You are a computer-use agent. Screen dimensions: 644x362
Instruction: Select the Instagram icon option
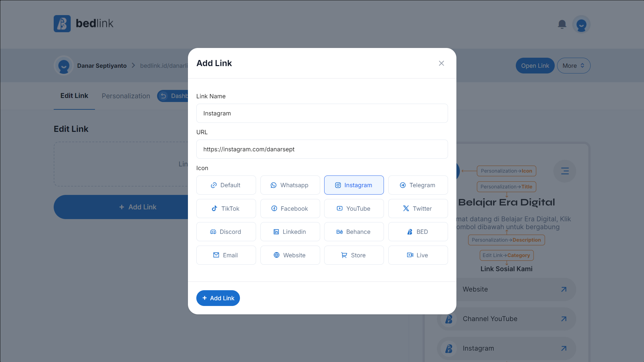tap(354, 185)
